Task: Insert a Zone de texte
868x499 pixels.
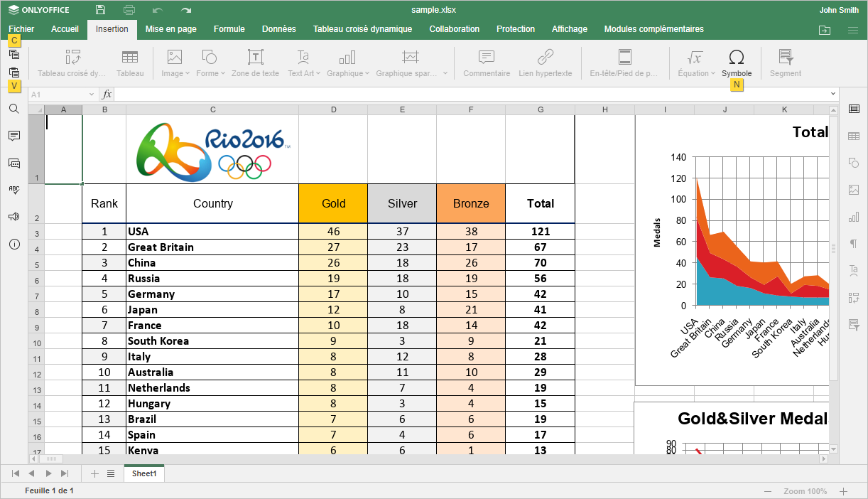Action: 255,63
